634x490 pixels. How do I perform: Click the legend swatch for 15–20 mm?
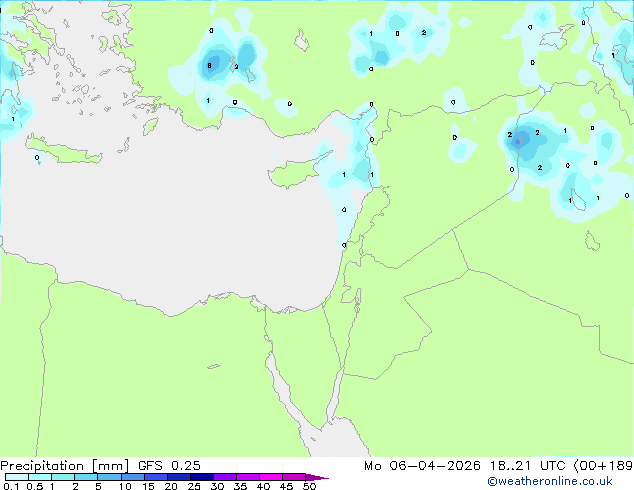tap(156, 477)
